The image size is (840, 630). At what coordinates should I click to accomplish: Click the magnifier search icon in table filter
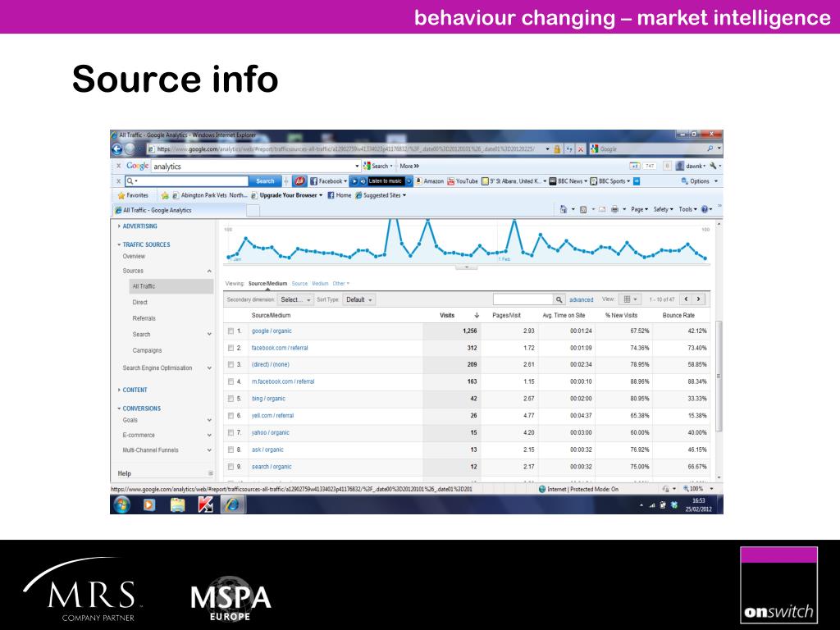point(559,299)
